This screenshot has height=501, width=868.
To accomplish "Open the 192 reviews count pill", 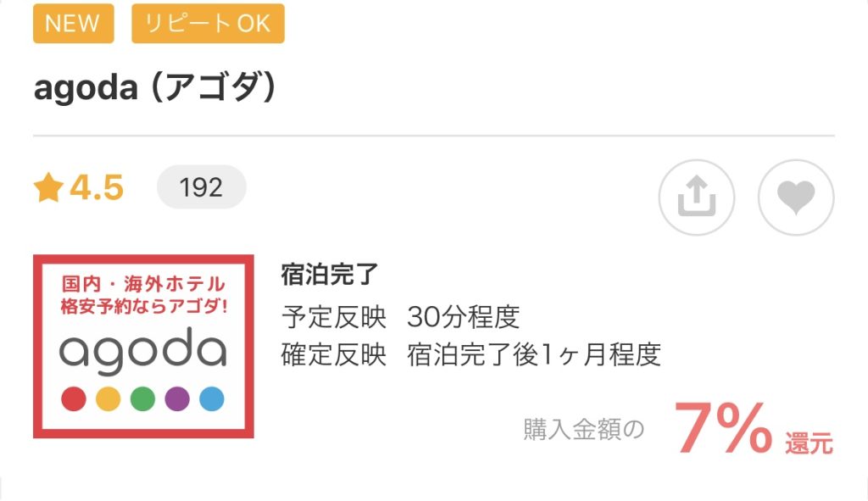I will pos(201,187).
